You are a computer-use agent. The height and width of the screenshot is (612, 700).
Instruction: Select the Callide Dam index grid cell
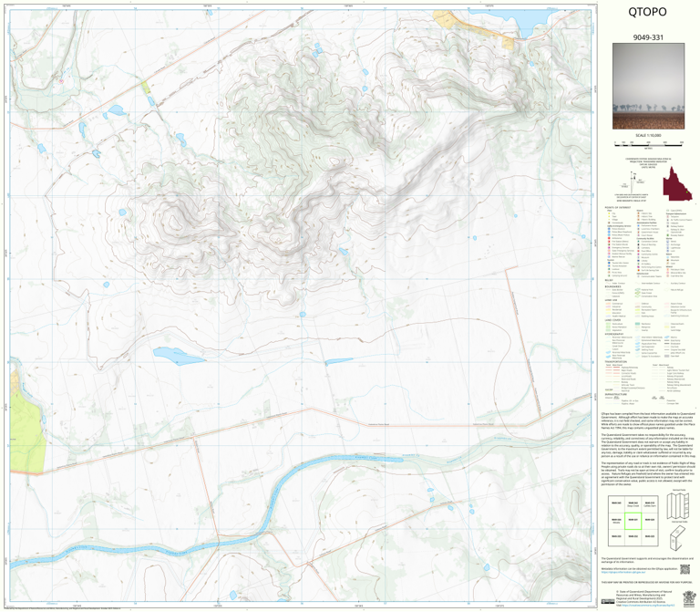pyautogui.click(x=650, y=503)
